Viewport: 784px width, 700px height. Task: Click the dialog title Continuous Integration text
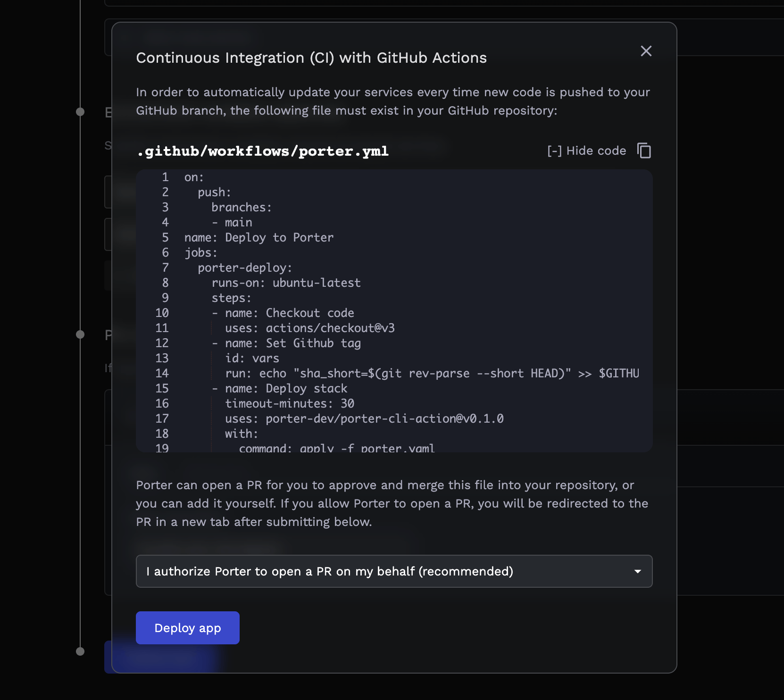pyautogui.click(x=311, y=58)
